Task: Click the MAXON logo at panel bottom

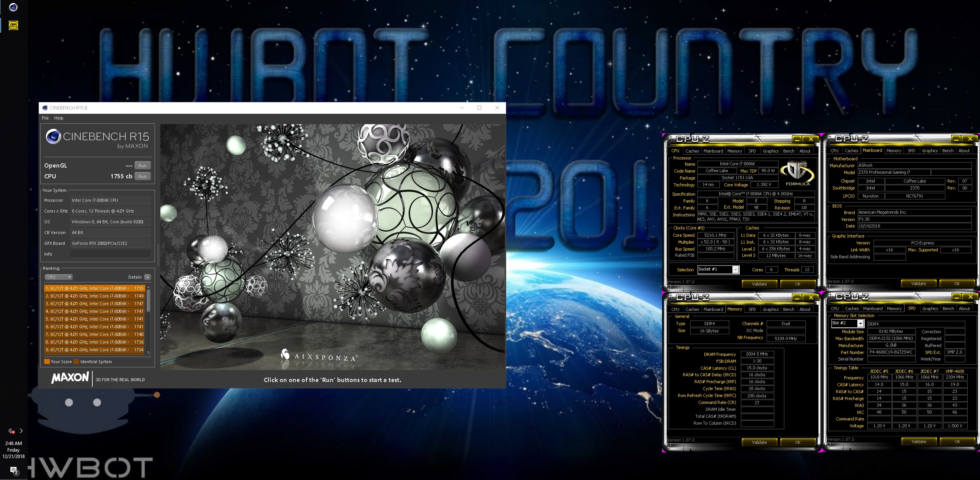Action: tap(70, 378)
